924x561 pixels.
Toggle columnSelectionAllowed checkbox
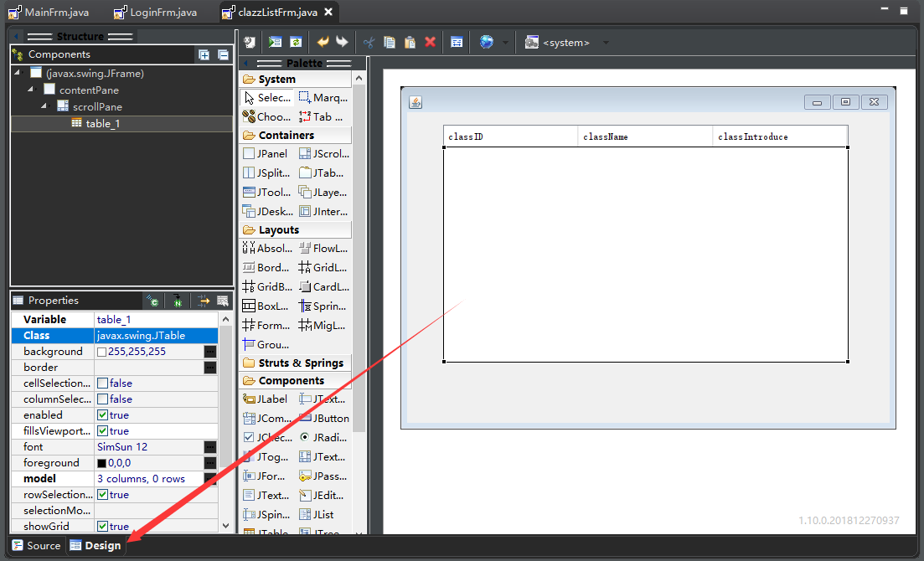[102, 399]
